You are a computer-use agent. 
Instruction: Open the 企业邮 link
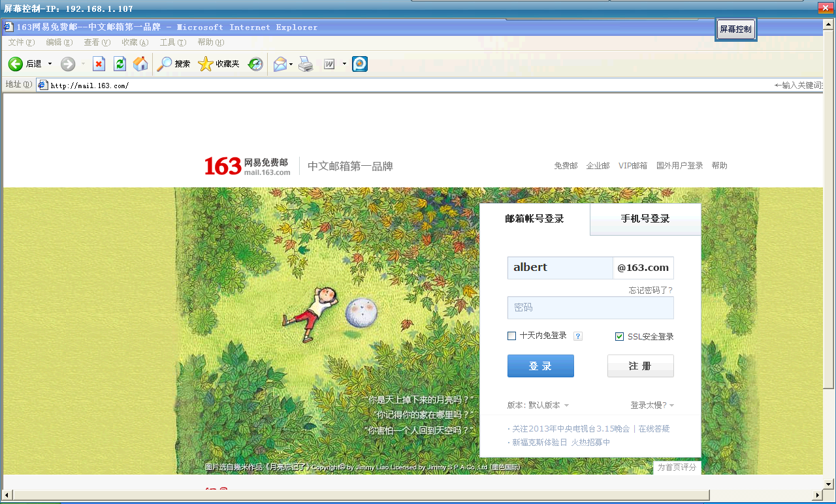point(598,166)
